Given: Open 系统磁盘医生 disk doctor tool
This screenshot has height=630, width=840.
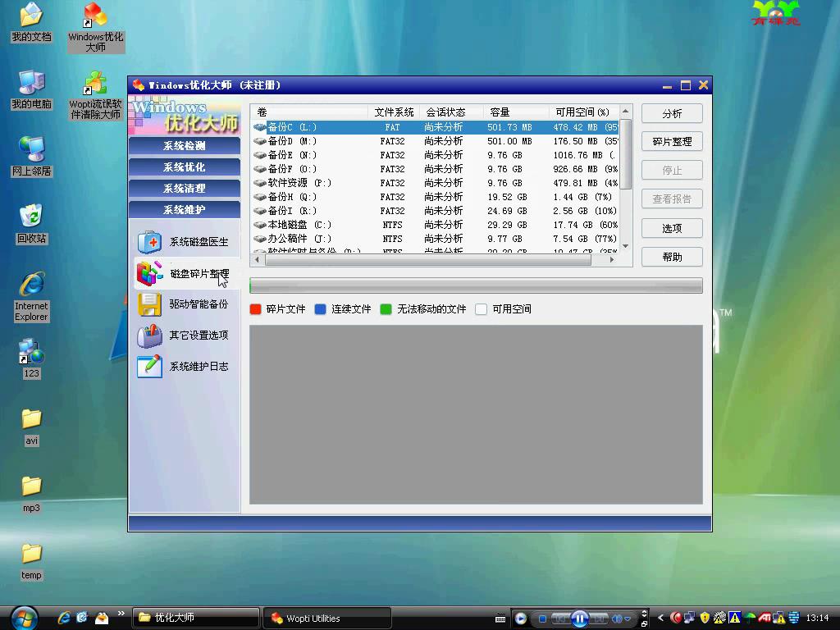Looking at the screenshot, I should click(183, 242).
